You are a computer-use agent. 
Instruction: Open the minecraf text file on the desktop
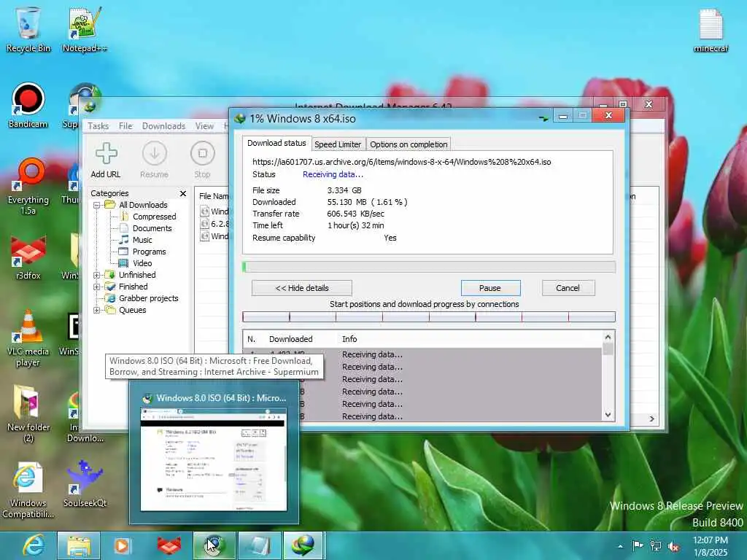[711, 29]
